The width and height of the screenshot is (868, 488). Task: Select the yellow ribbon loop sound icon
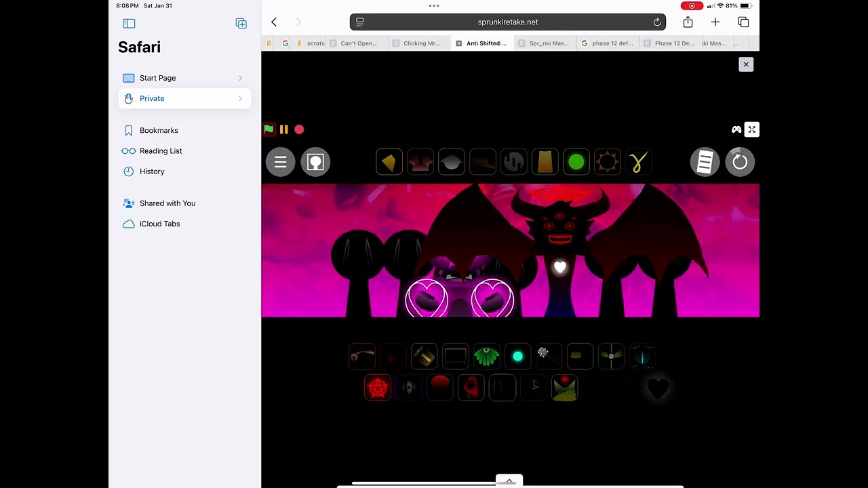tap(639, 163)
